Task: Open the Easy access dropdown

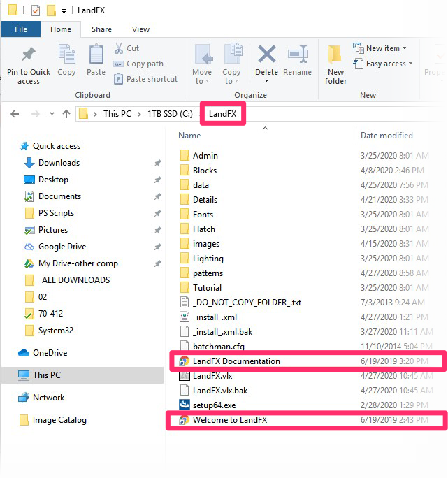Action: coord(383,64)
